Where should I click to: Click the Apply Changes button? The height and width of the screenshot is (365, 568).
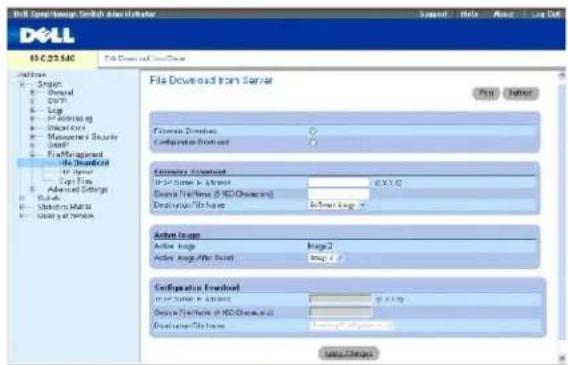click(x=348, y=353)
